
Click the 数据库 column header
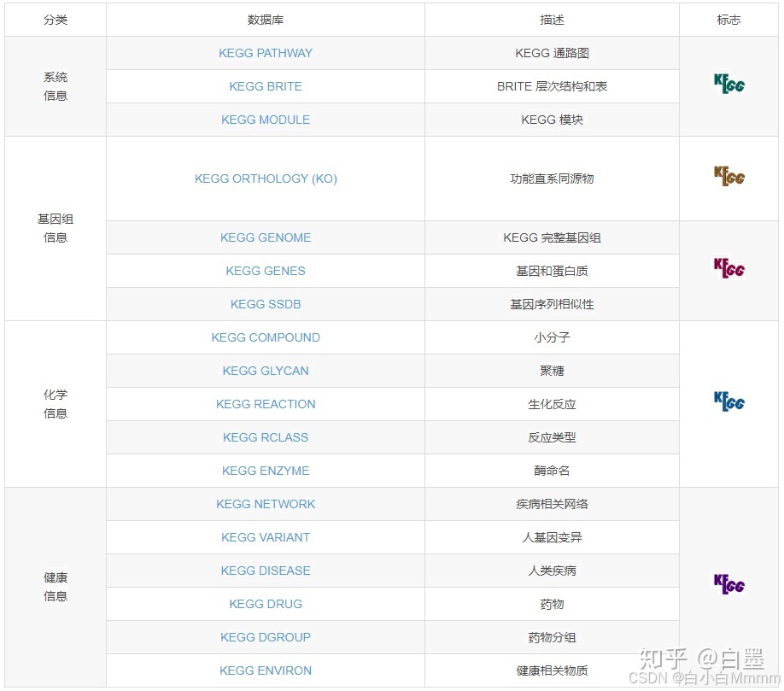click(x=266, y=20)
